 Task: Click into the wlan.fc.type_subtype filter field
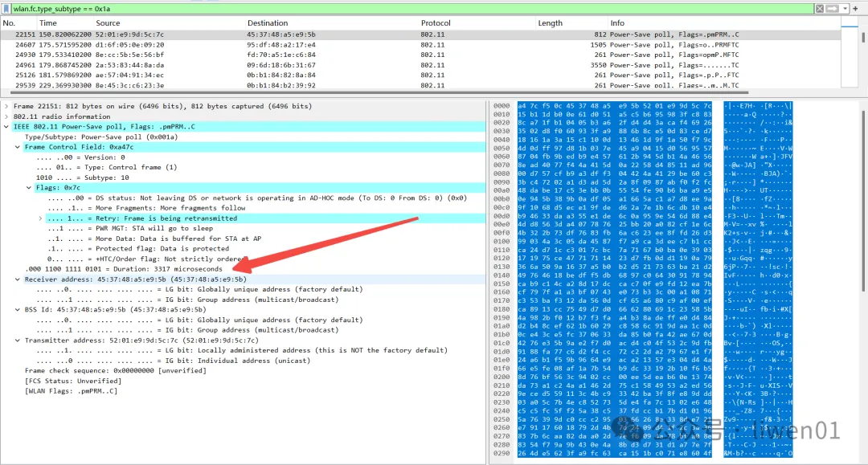402,8
